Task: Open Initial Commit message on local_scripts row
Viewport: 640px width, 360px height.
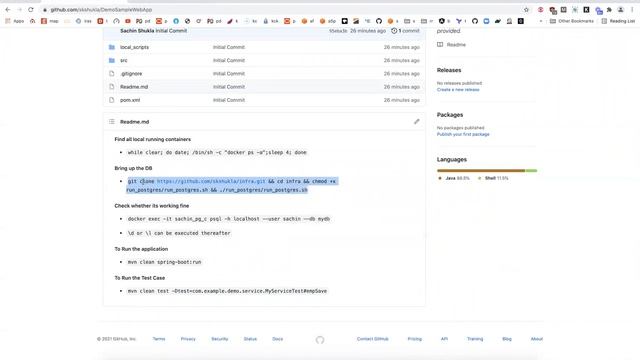Action: click(x=229, y=47)
